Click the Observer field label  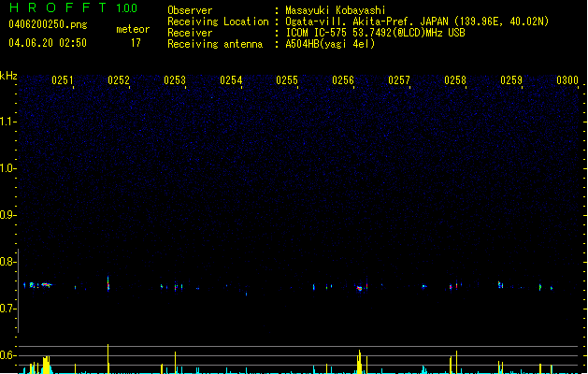pos(190,10)
